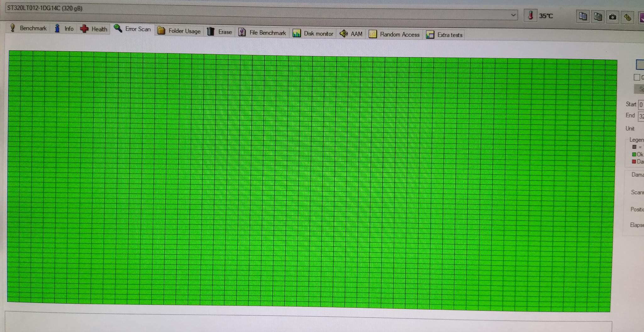Select the AAM tab

[351, 34]
